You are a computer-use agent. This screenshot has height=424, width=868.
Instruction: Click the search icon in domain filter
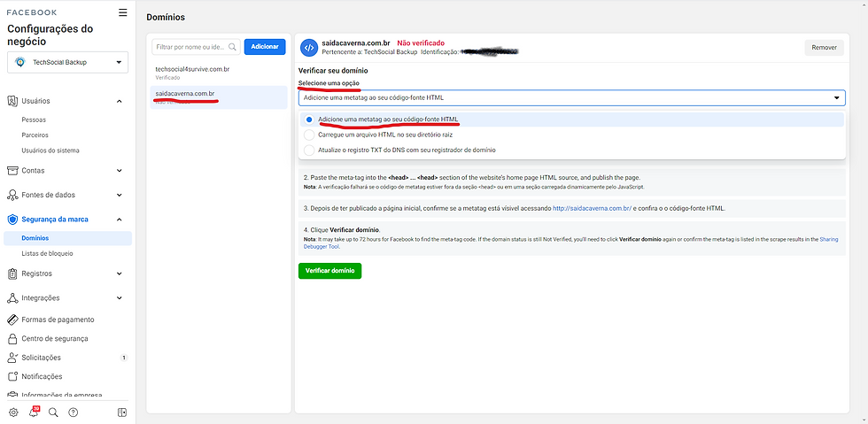[x=232, y=47]
